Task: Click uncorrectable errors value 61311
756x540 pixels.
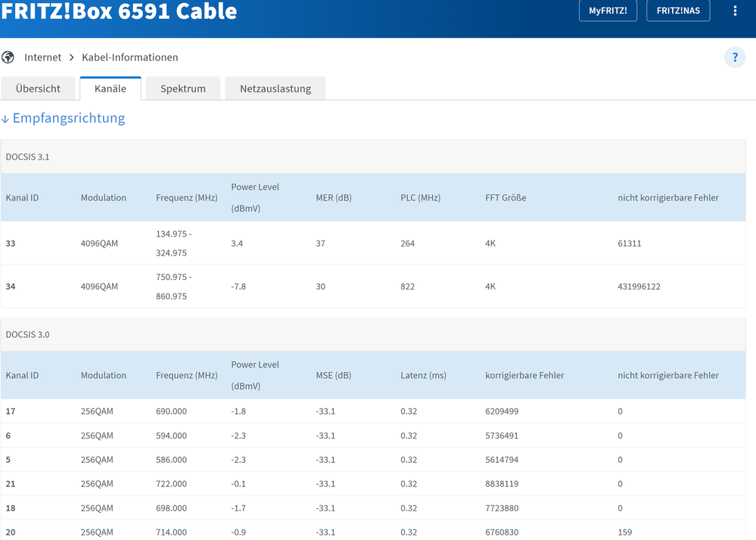Action: 629,244
